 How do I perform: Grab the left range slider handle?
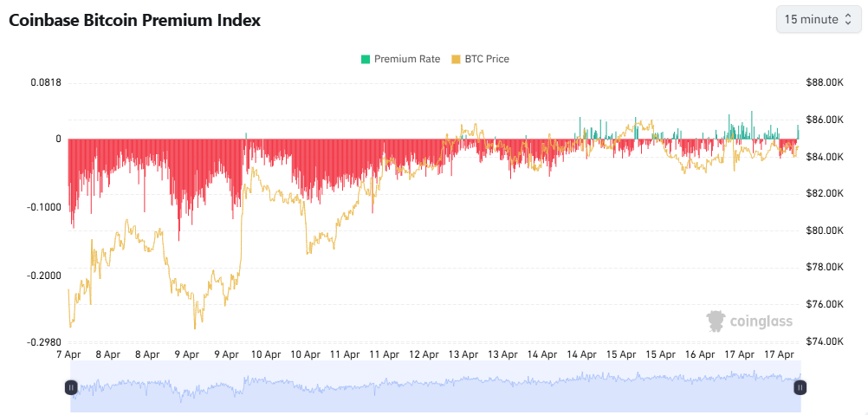[x=71, y=387]
